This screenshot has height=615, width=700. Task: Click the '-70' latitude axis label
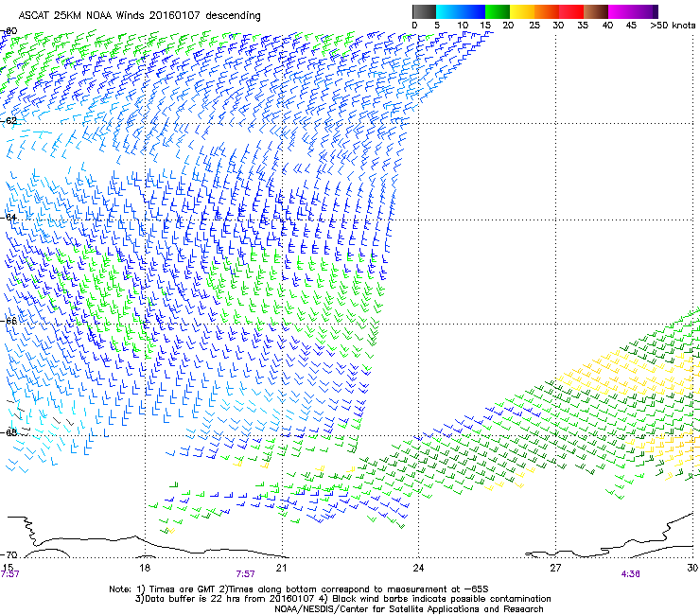9,555
